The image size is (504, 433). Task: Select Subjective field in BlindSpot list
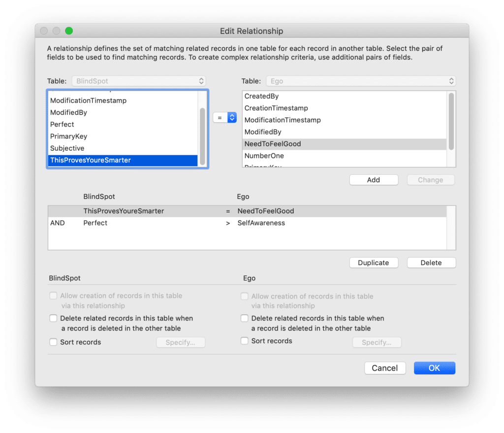coord(123,148)
